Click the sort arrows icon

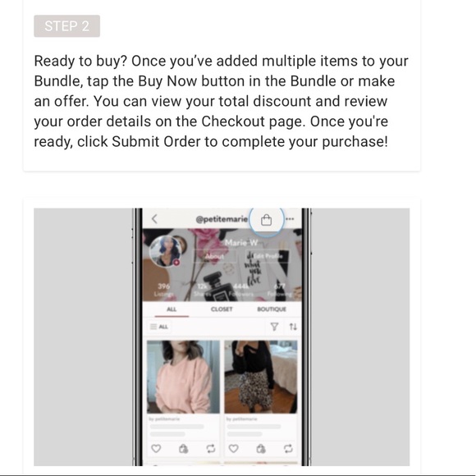coord(293,327)
